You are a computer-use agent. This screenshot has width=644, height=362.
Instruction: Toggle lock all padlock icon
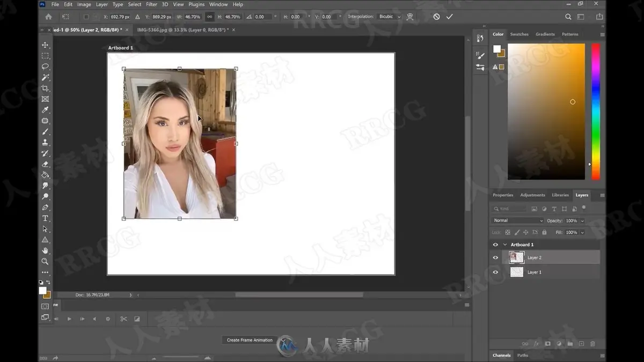pyautogui.click(x=544, y=232)
